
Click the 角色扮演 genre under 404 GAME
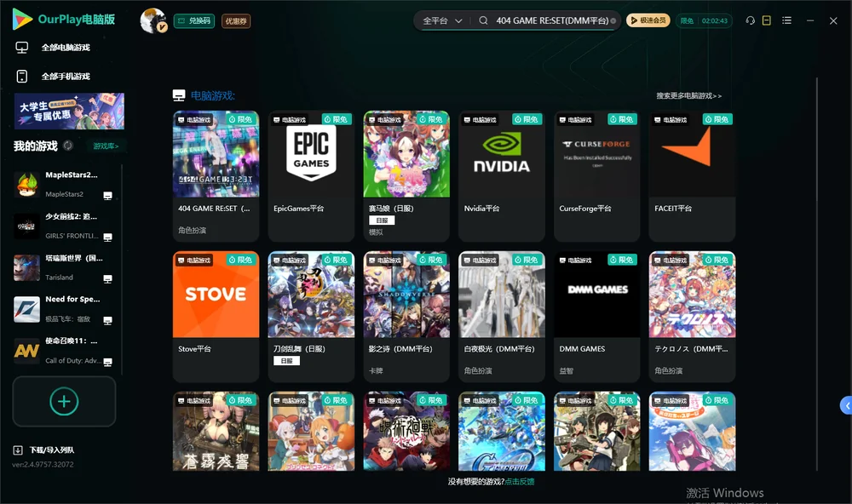[x=192, y=230]
